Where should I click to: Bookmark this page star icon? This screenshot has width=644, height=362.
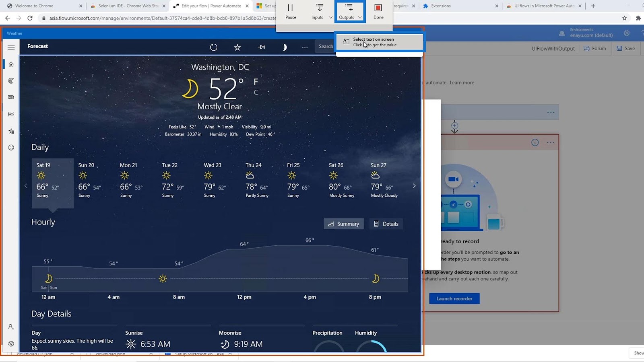(624, 18)
